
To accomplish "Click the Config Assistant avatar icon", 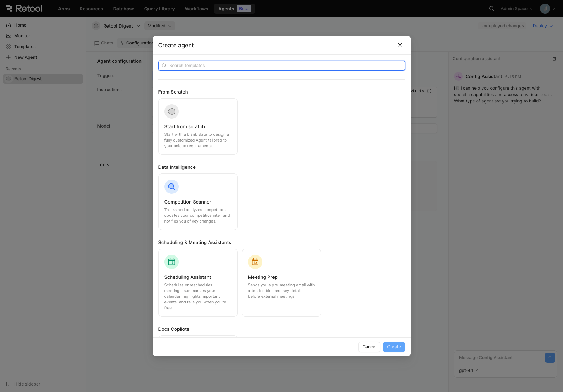I will coord(458,76).
